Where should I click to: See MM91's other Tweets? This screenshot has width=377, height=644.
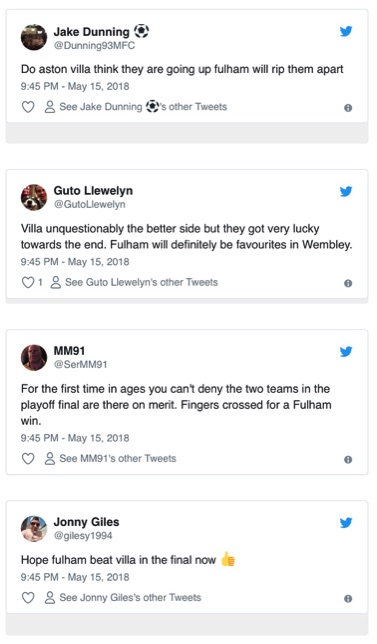pos(110,458)
